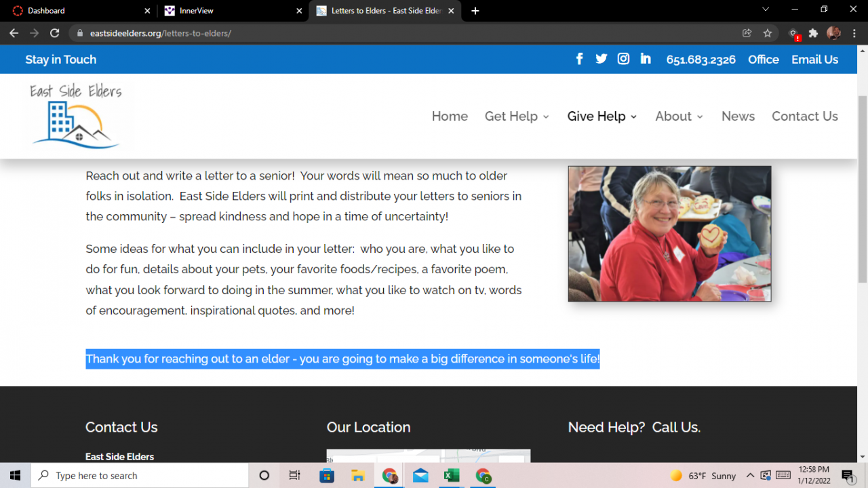Click the forward navigation arrow

click(x=34, y=33)
